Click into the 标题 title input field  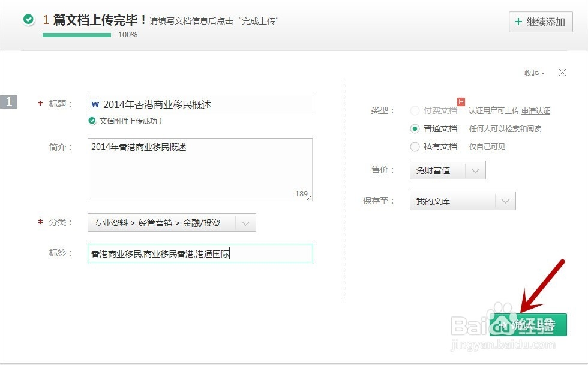tap(206, 104)
